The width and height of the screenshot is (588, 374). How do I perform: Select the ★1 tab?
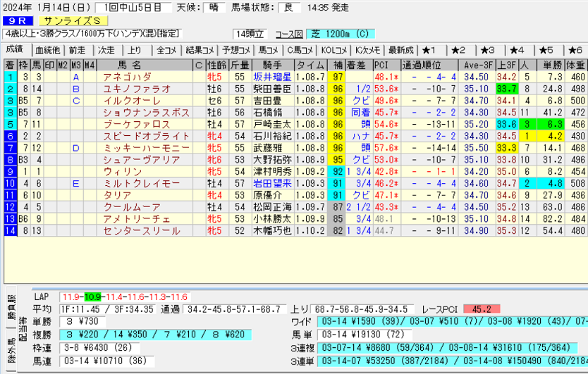(x=429, y=50)
